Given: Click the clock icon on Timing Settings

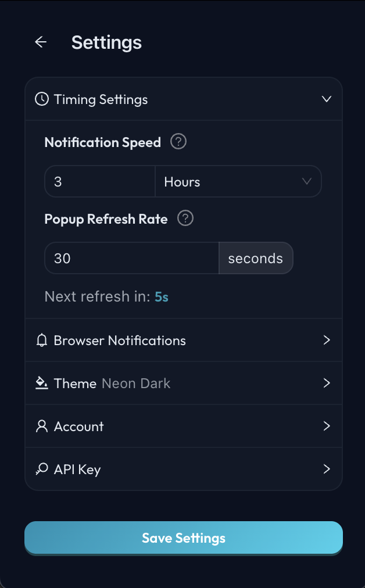Looking at the screenshot, I should 41,99.
